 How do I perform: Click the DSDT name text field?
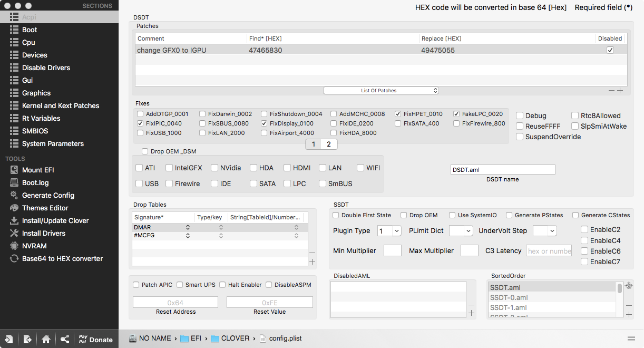(503, 169)
